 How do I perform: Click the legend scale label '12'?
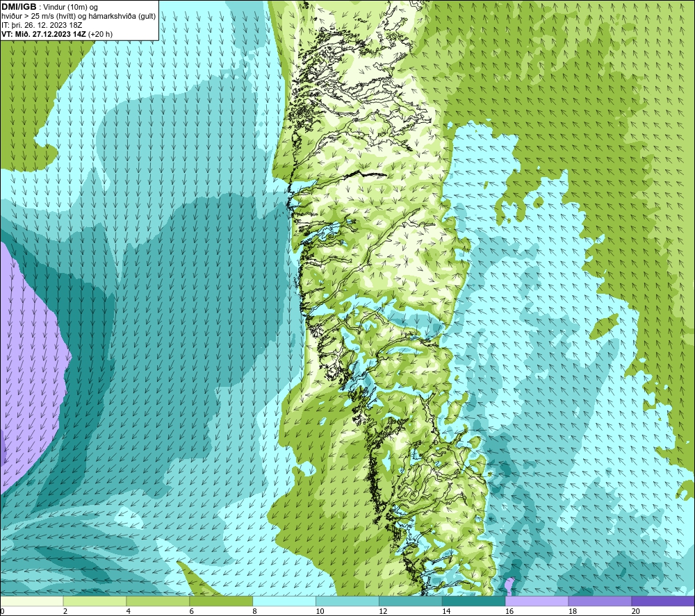point(383,612)
